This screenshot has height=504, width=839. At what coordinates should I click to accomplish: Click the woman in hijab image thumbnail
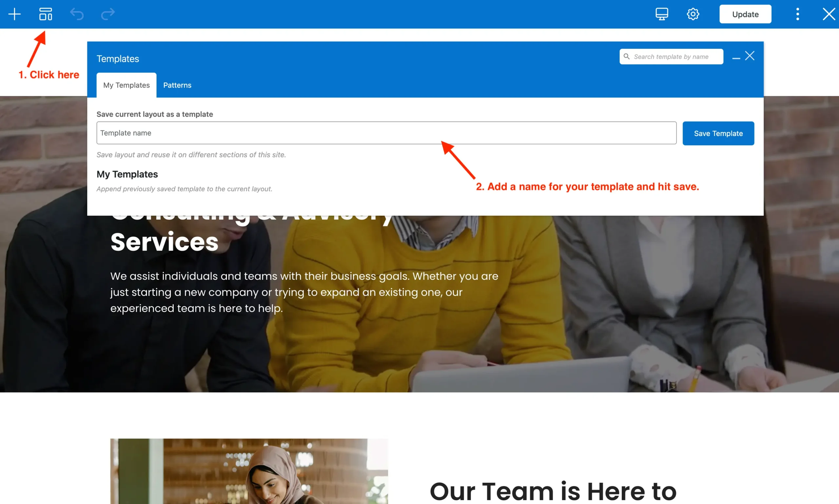[x=249, y=471]
